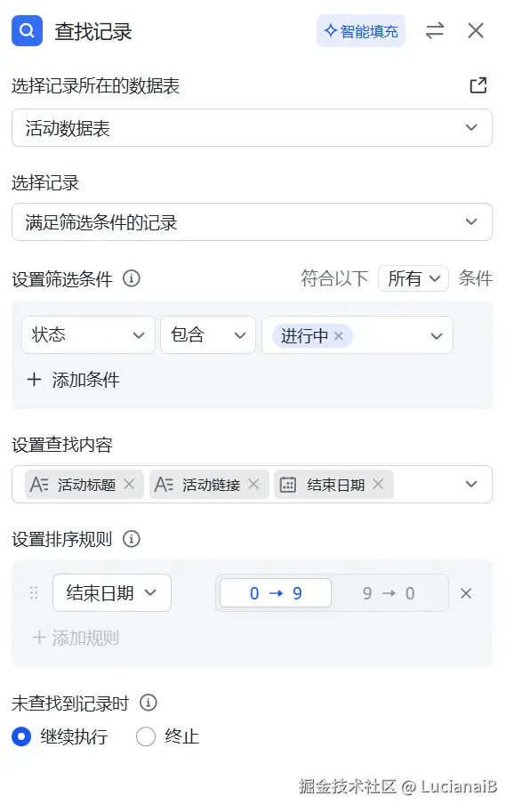Open the 活动数据表 table dropdown
Viewport: 514px width, 812px height.
pos(252,127)
